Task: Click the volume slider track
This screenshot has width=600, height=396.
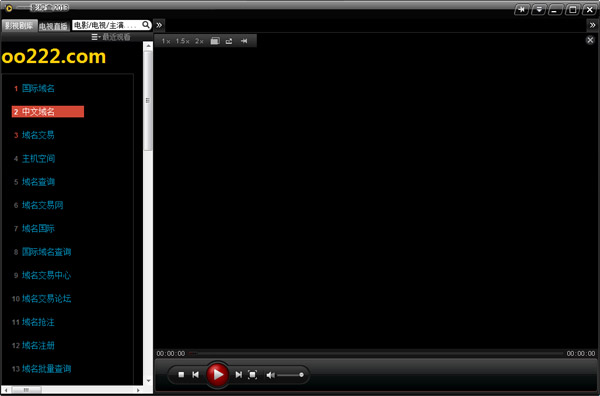Action: pos(290,375)
